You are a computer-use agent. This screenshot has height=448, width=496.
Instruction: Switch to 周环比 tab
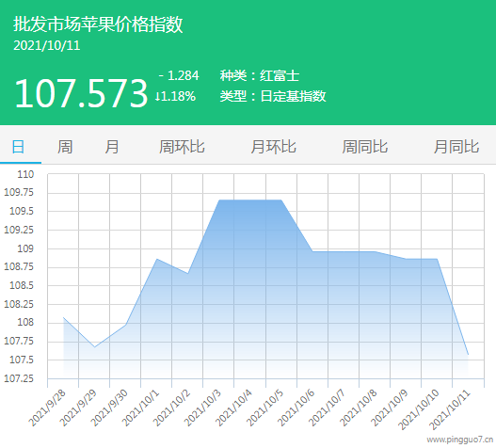(x=182, y=147)
